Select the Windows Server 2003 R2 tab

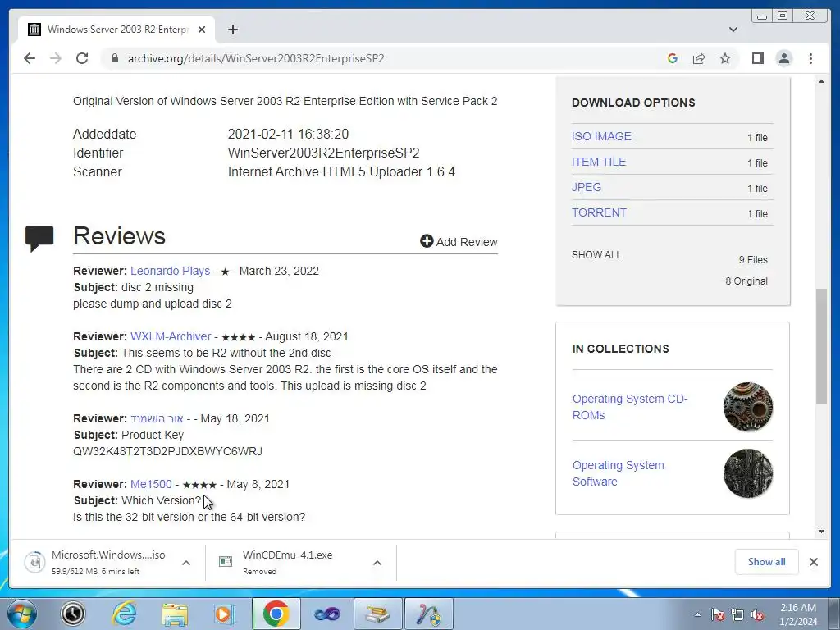pyautogui.click(x=116, y=30)
